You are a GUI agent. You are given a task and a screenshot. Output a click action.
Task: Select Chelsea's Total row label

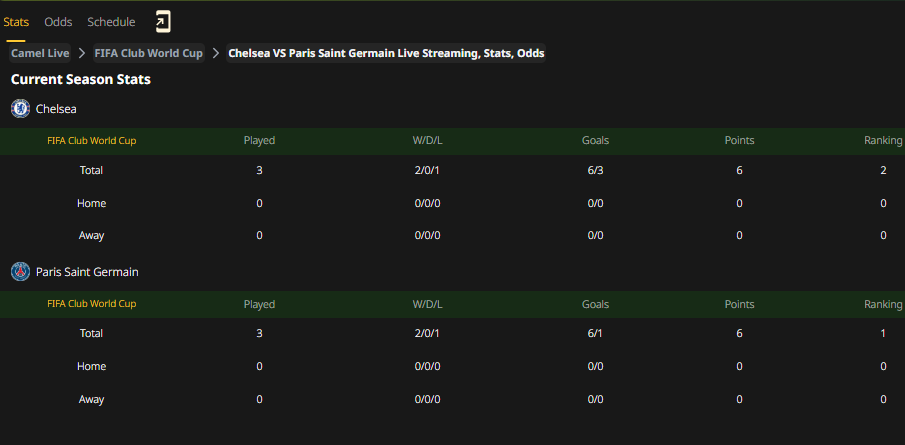pyautogui.click(x=91, y=170)
